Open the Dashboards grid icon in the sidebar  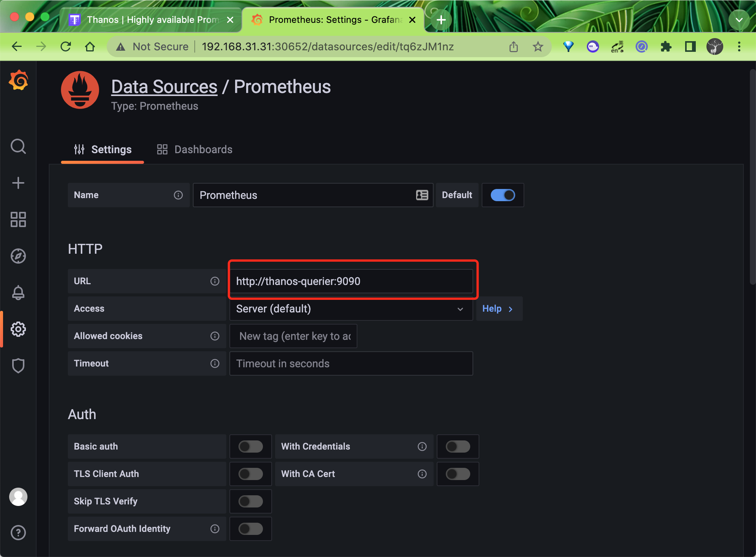(x=18, y=219)
